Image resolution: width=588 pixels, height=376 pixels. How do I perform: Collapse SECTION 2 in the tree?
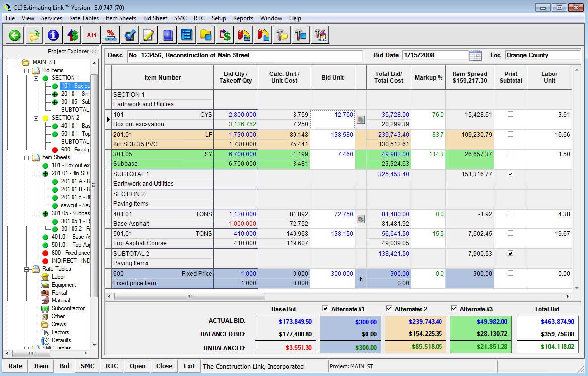36,118
